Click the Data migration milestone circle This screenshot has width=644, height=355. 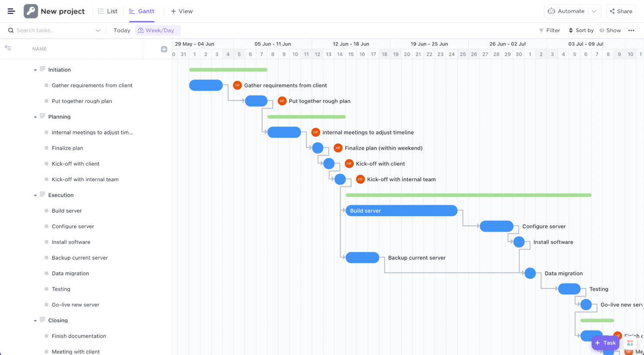(530, 274)
